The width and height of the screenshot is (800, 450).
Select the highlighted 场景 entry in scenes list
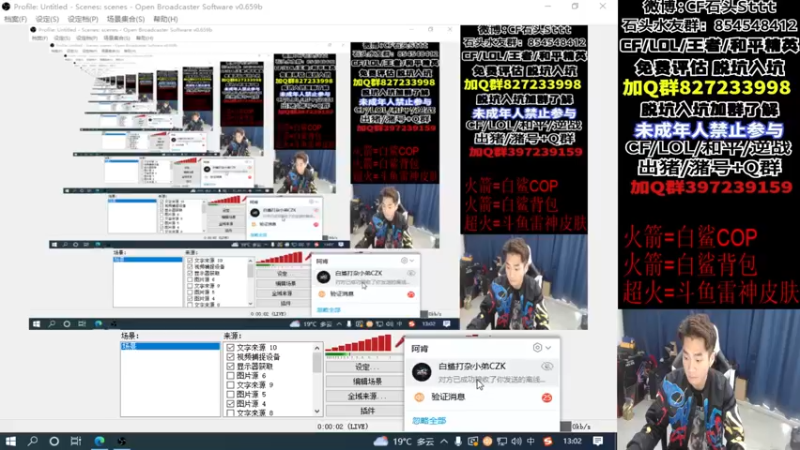coord(170,346)
